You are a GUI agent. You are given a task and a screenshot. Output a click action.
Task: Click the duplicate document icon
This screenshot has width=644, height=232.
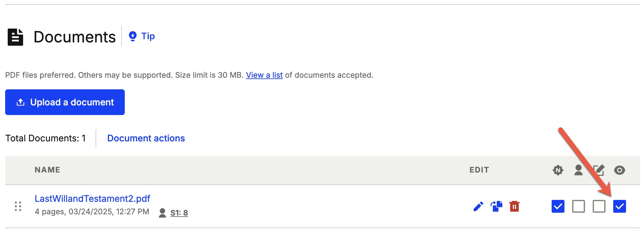[496, 206]
